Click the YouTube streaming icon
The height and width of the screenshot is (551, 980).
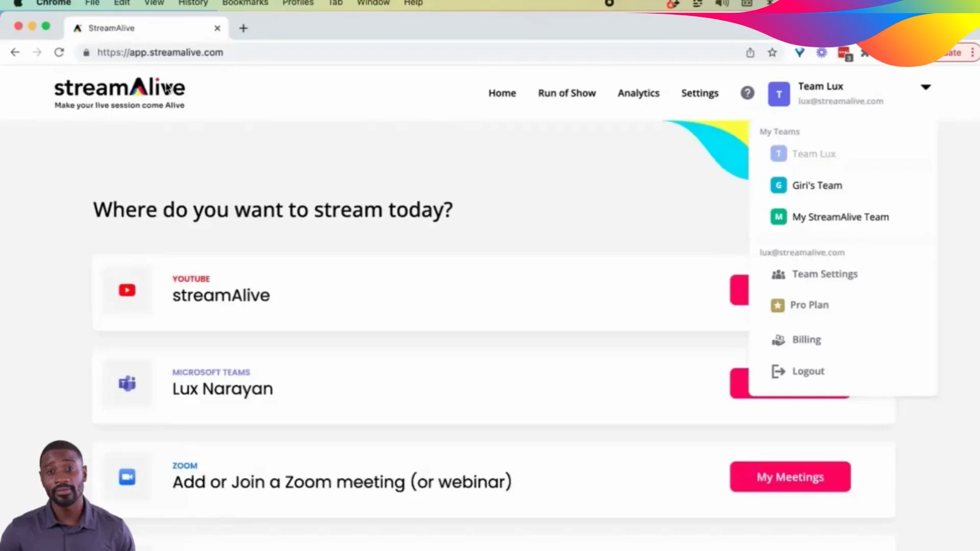(127, 290)
